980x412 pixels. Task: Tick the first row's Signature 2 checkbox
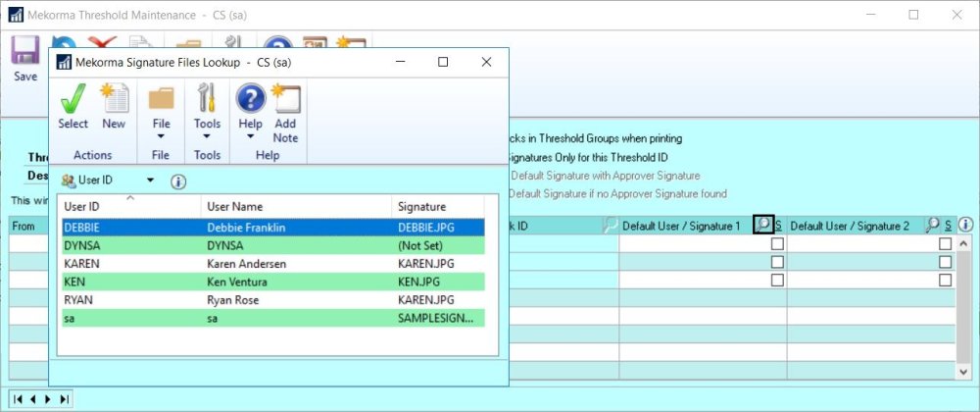pyautogui.click(x=945, y=244)
